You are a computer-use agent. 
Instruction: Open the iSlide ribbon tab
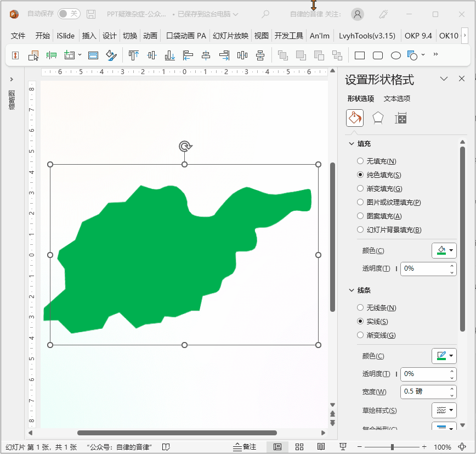point(66,36)
